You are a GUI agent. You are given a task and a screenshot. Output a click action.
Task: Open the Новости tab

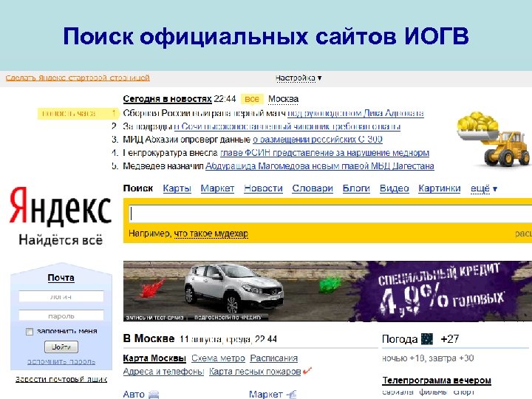coord(263,188)
